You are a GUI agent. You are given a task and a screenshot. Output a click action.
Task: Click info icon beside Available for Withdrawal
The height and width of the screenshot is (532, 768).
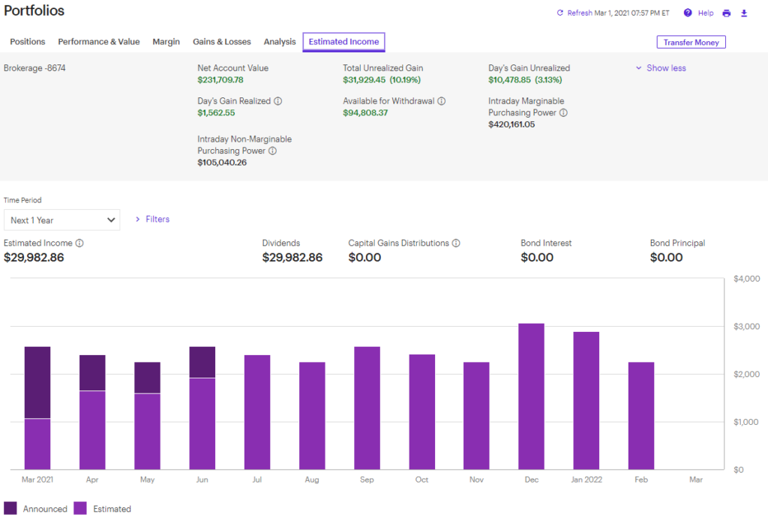442,101
